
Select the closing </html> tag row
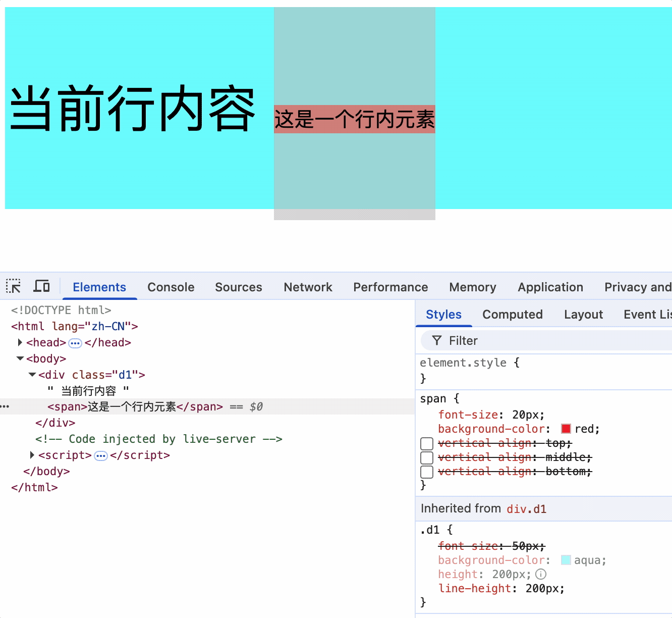tap(34, 487)
